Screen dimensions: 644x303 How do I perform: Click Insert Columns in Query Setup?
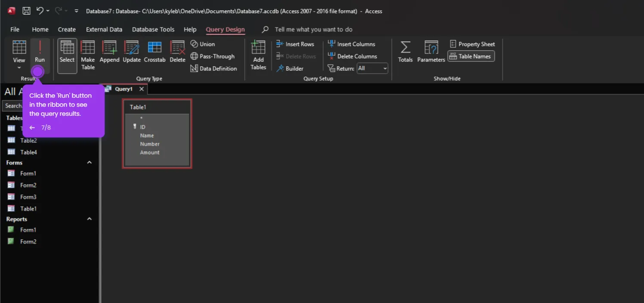[351, 44]
